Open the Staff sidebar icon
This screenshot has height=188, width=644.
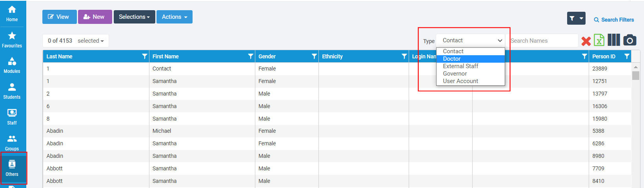[12, 117]
